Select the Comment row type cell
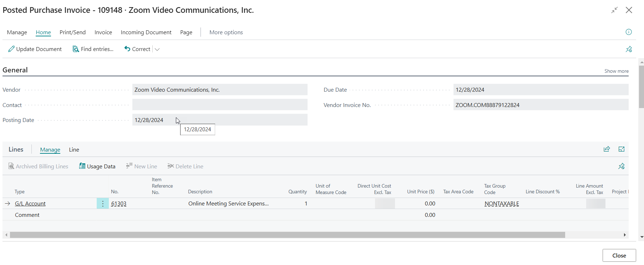This screenshot has width=644, height=265. (x=27, y=215)
